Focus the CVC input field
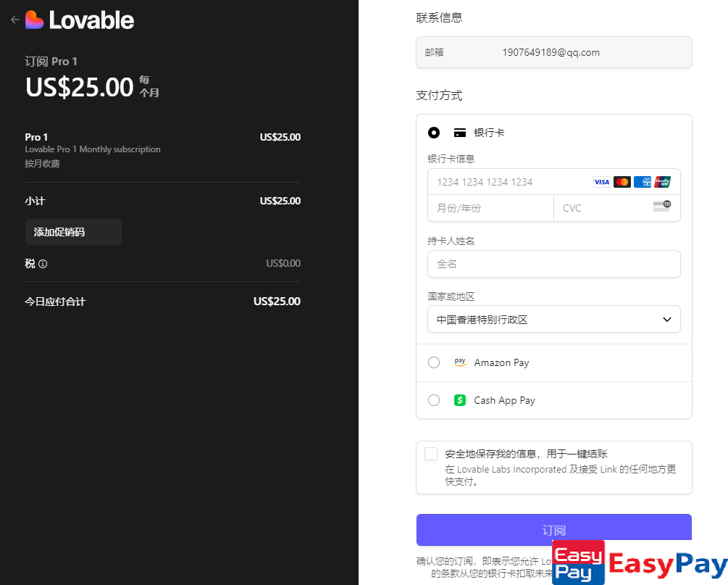 pos(617,208)
